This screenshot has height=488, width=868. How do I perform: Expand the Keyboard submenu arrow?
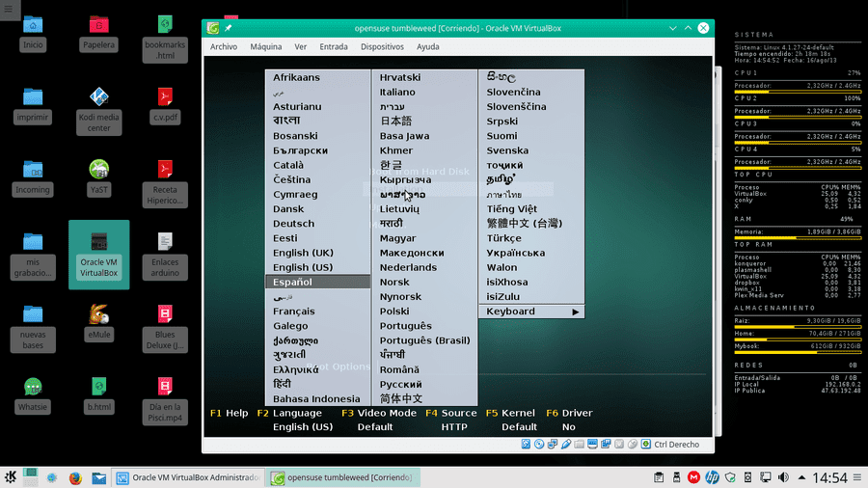pyautogui.click(x=576, y=312)
